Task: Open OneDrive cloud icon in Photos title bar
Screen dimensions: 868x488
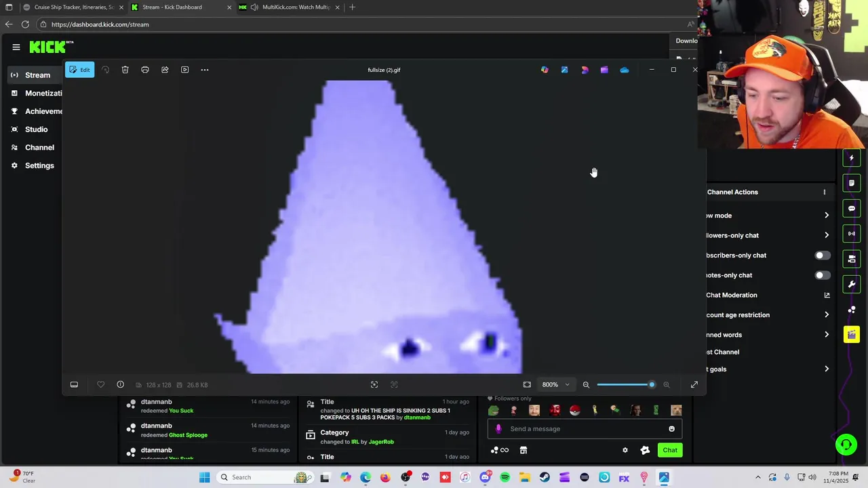Action: coord(625,70)
